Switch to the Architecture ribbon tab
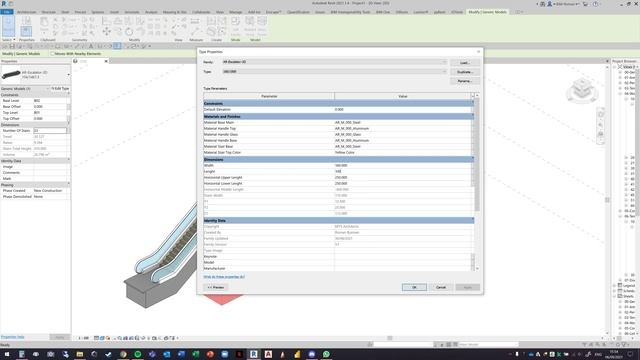The width and height of the screenshot is (640, 360). (27, 12)
